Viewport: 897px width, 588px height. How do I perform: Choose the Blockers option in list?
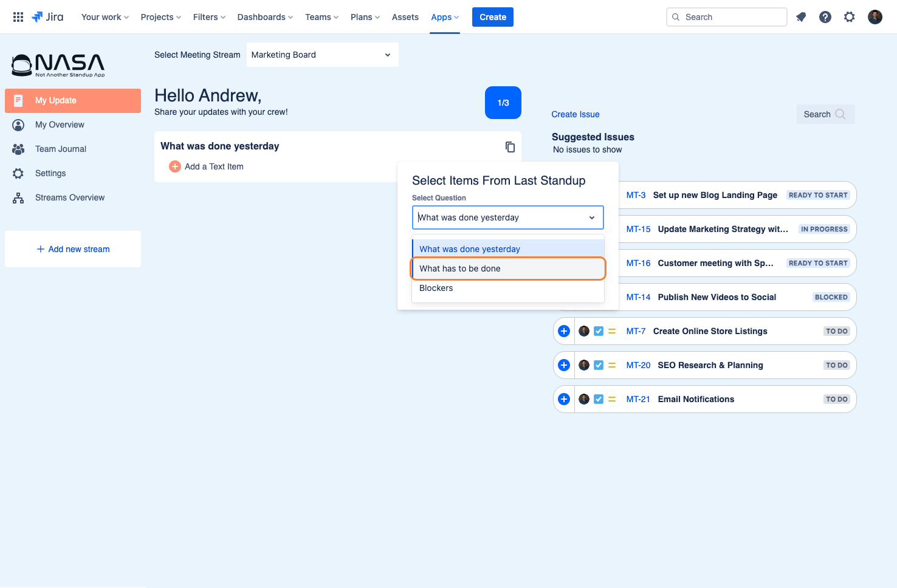[508, 288]
